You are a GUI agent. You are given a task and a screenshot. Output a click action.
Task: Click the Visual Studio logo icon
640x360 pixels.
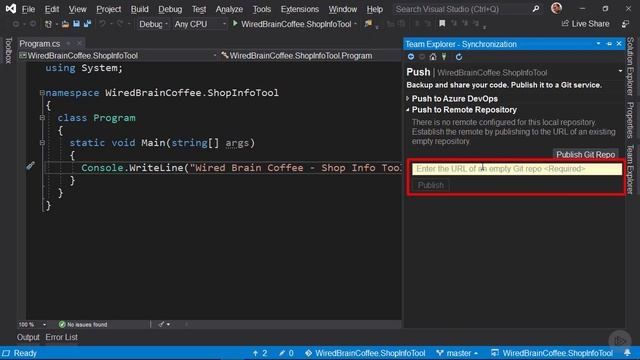(x=11, y=8)
